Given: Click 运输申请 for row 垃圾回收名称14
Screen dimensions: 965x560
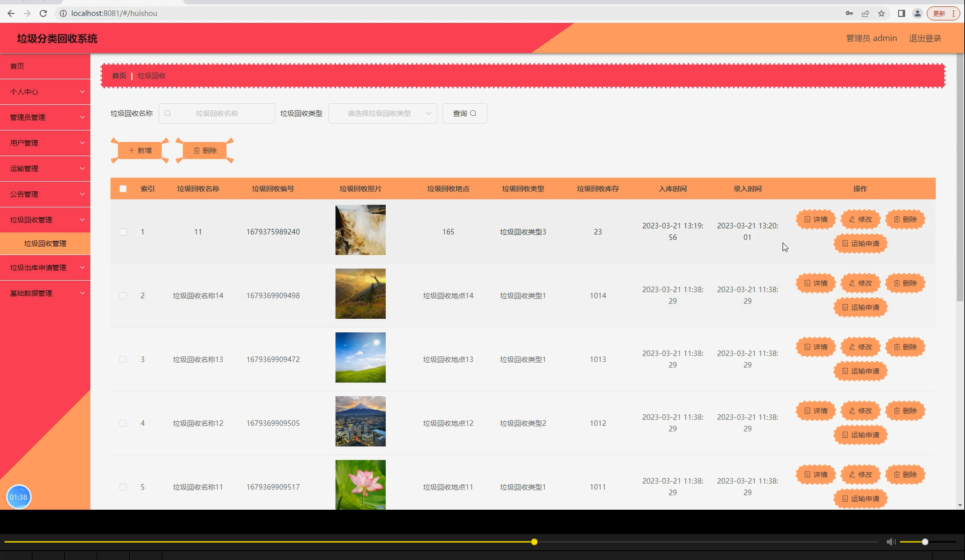Looking at the screenshot, I should (x=860, y=307).
